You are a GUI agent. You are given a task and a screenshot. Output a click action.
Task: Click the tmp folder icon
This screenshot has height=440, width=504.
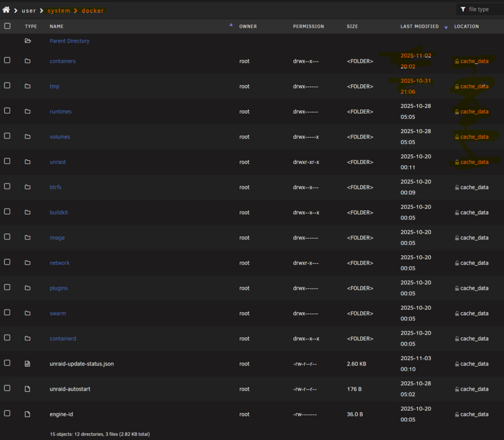pyautogui.click(x=28, y=86)
